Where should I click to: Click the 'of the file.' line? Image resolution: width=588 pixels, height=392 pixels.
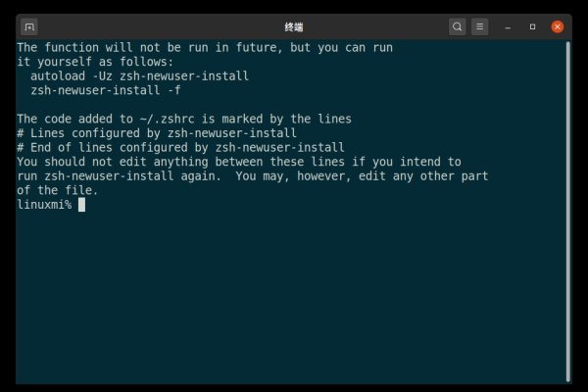[x=57, y=190]
